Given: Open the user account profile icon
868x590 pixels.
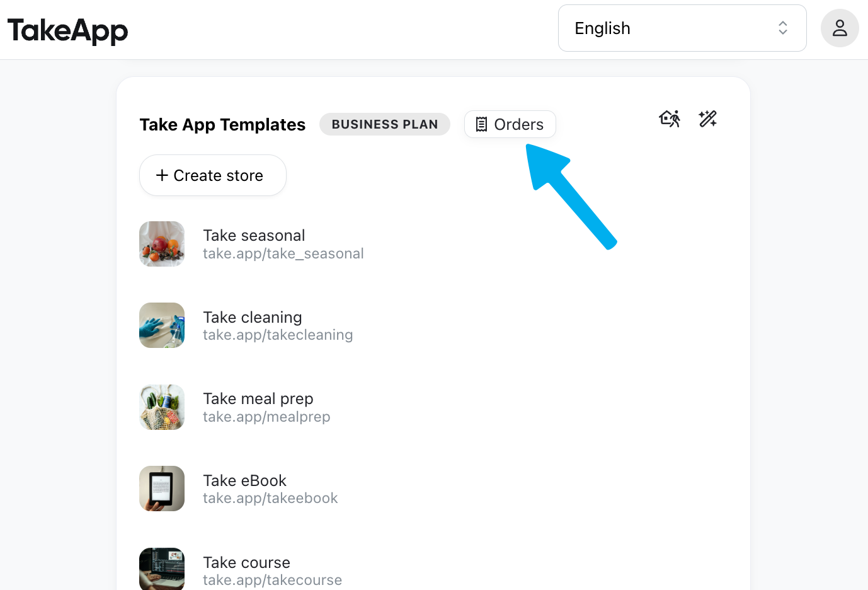Looking at the screenshot, I should (x=840, y=28).
